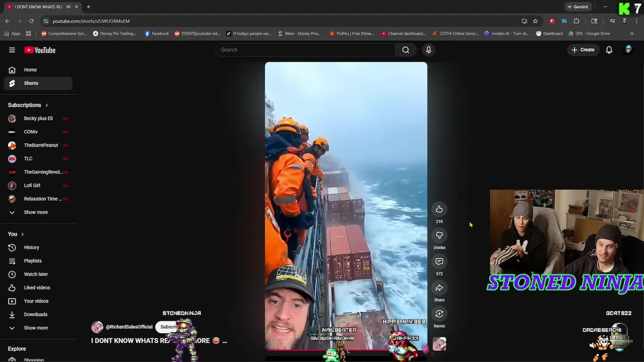The image size is (644, 362).
Task: Mute the tab via speaker icon
Action: pos(68,7)
